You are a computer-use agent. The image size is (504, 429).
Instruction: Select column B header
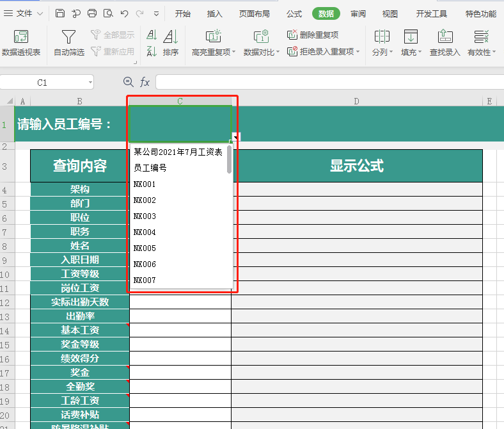[x=80, y=101]
